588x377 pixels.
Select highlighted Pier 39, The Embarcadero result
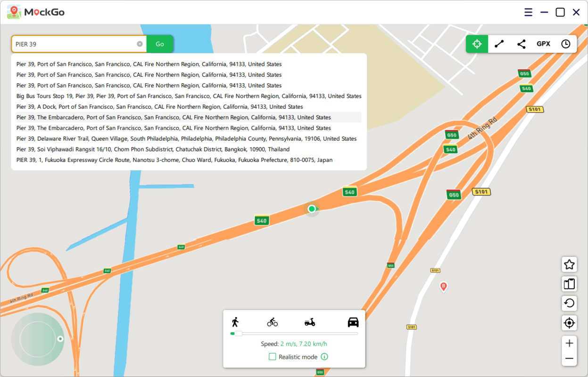189,117
